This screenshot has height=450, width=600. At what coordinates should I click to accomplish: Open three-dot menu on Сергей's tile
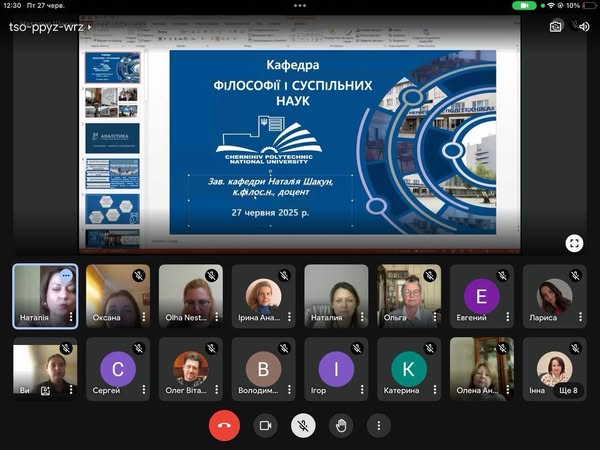click(144, 390)
